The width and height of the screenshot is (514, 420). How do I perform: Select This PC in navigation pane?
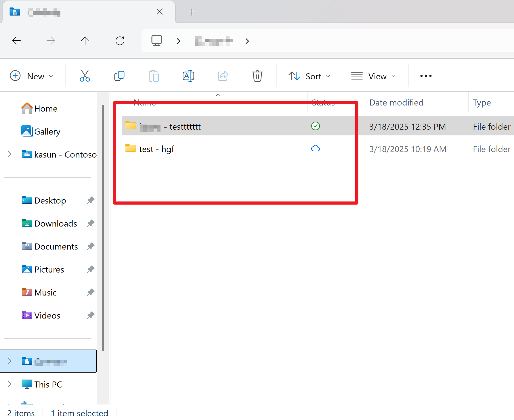(x=42, y=384)
